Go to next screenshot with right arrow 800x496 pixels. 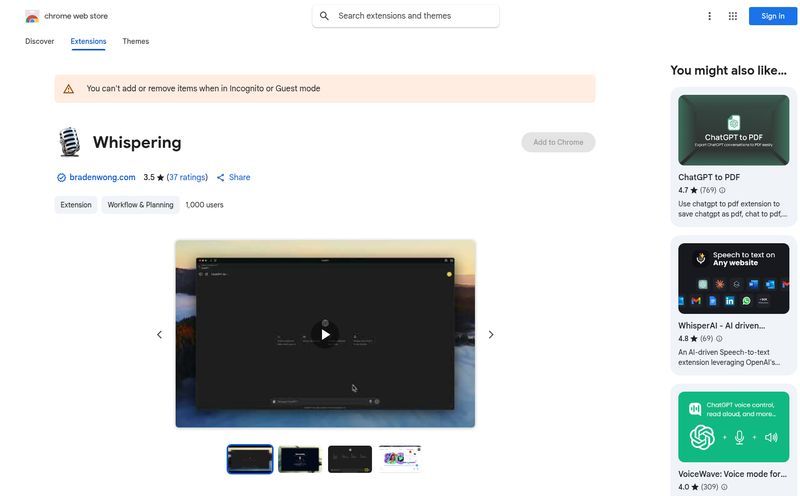pyautogui.click(x=491, y=335)
